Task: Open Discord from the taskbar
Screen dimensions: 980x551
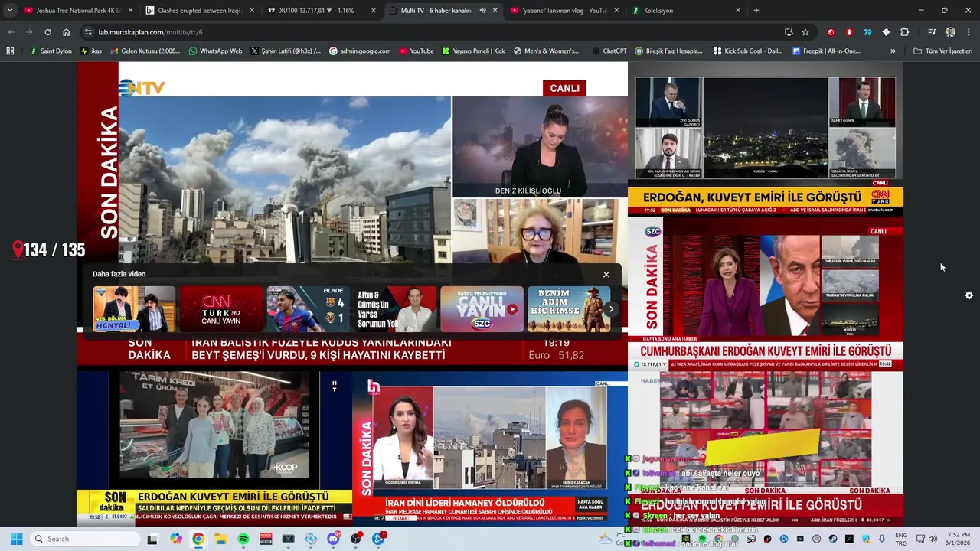Action: click(333, 539)
